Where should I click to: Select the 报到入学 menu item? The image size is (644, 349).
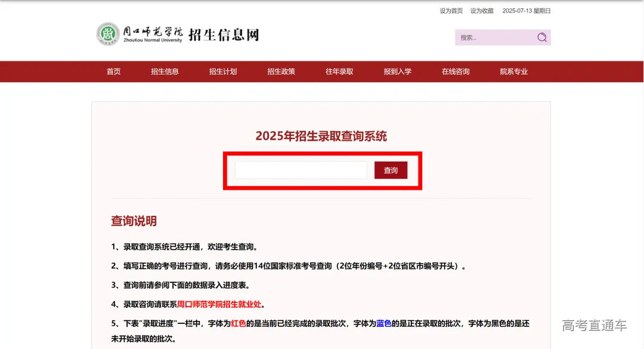pyautogui.click(x=397, y=72)
